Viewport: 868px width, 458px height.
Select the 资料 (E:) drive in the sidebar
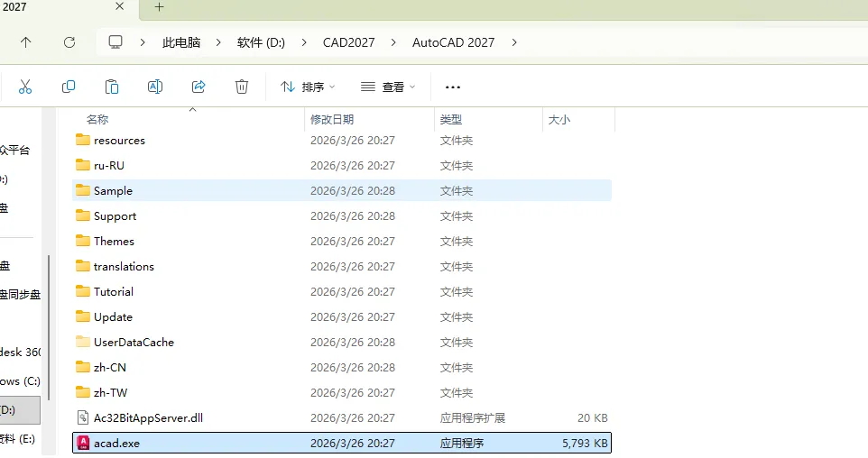tap(20, 439)
